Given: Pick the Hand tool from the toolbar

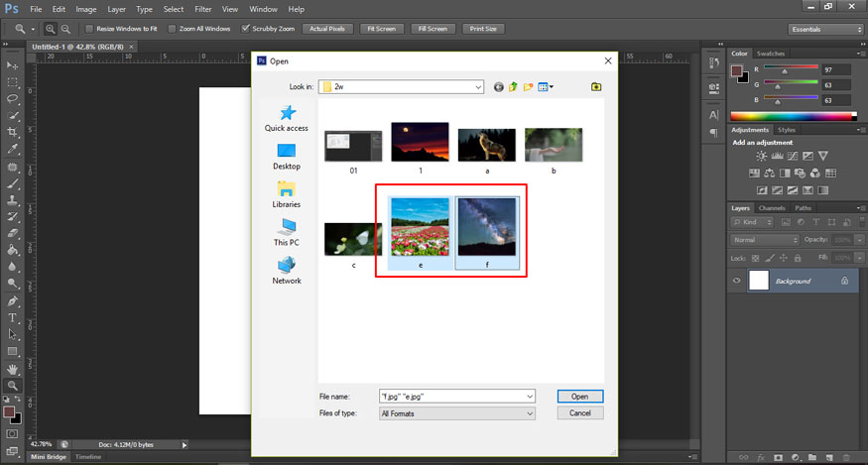Looking at the screenshot, I should tap(13, 369).
